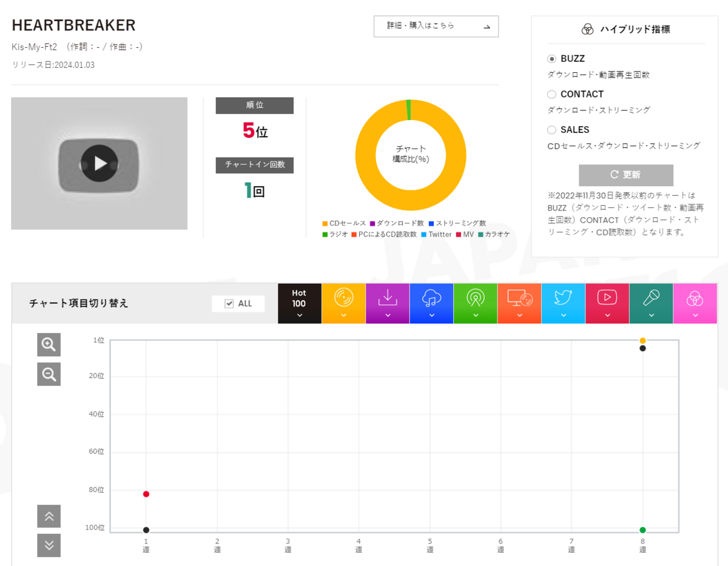The height and width of the screenshot is (566, 728).
Task: Select the CONTACT radio option
Action: pos(551,94)
